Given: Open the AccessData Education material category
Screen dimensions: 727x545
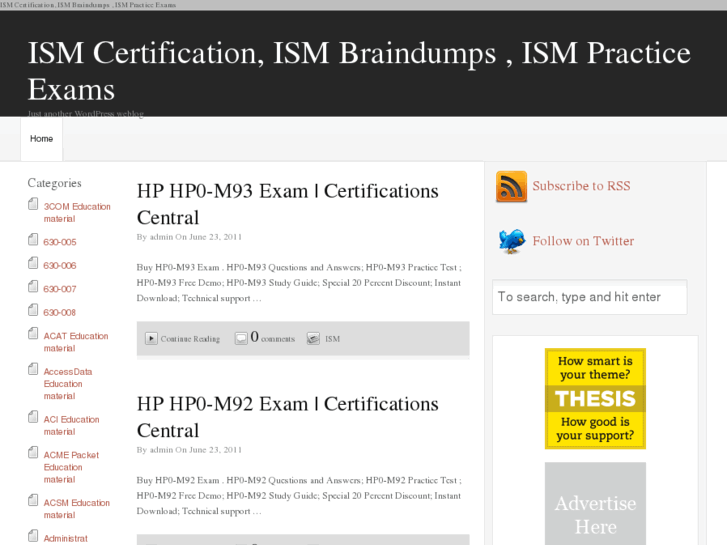Looking at the screenshot, I should [68, 384].
